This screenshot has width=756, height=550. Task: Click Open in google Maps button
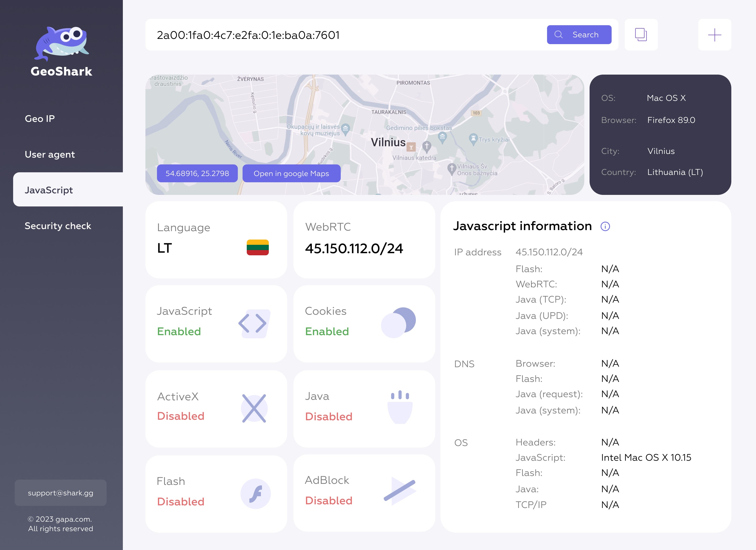291,173
